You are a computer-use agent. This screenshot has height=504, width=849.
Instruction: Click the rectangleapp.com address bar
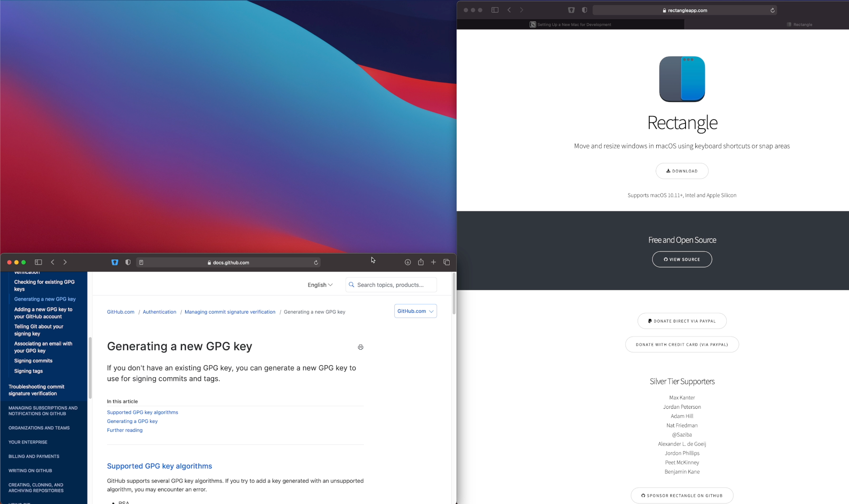click(x=685, y=10)
